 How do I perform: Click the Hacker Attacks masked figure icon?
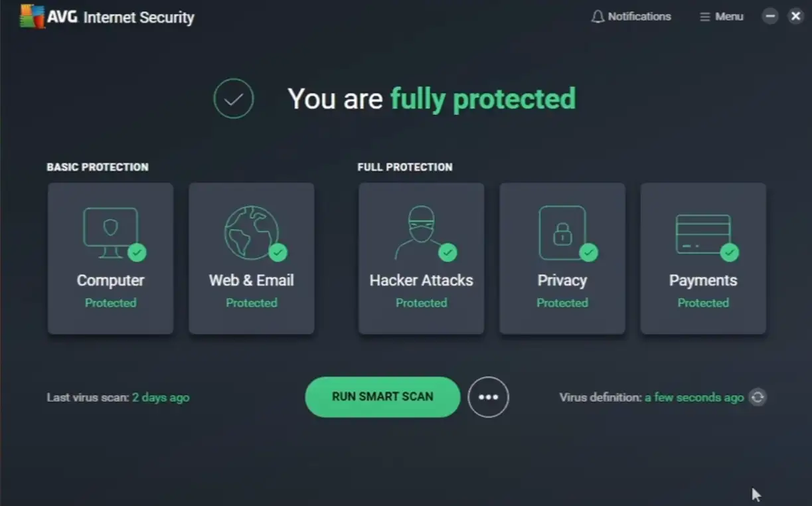point(419,232)
